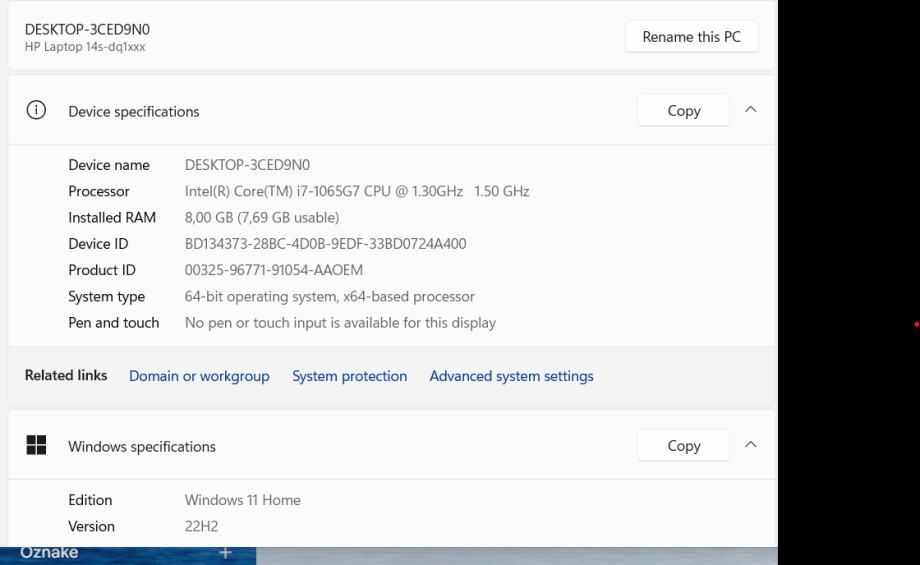Image resolution: width=920 pixels, height=565 pixels.
Task: Select the Pen and touch value text
Action: click(x=340, y=323)
